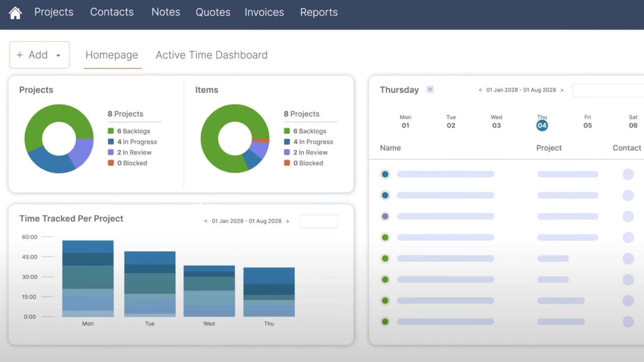This screenshot has height=362, width=644.
Task: Click the filter field in Time Tracked panel
Action: (319, 221)
